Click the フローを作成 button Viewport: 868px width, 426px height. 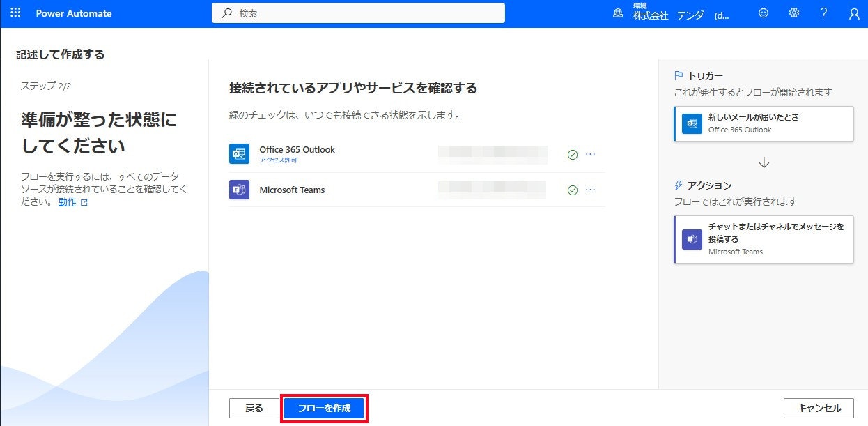click(x=324, y=409)
